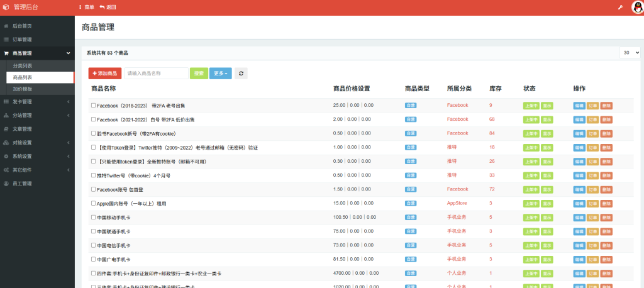The width and height of the screenshot is (644, 288).
Task: Click the stock count 84
Action: (x=492, y=133)
